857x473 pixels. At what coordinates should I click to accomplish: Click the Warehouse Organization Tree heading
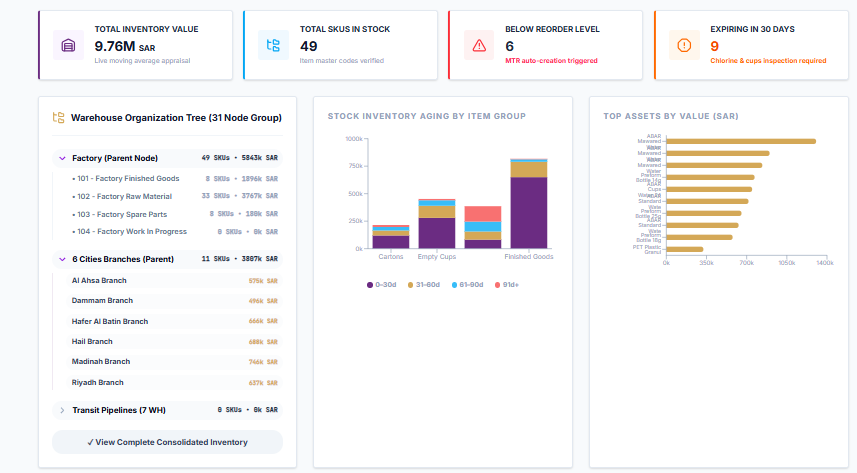click(x=176, y=118)
